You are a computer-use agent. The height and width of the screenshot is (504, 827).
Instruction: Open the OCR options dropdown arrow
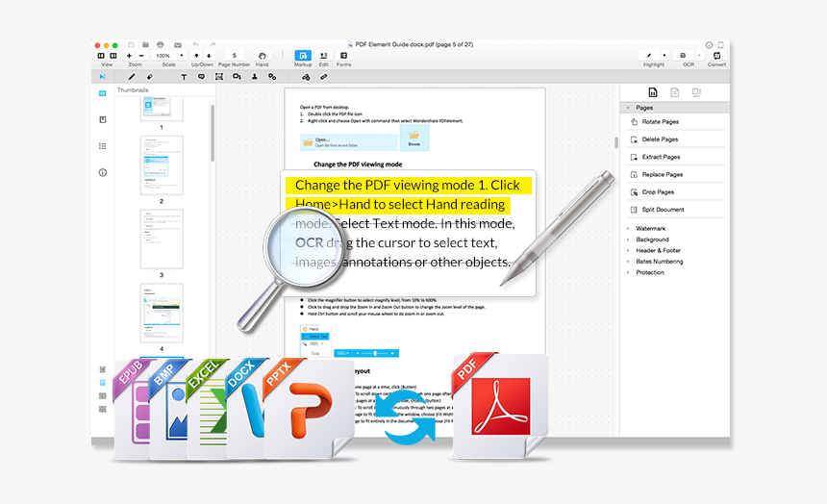pyautogui.click(x=699, y=56)
